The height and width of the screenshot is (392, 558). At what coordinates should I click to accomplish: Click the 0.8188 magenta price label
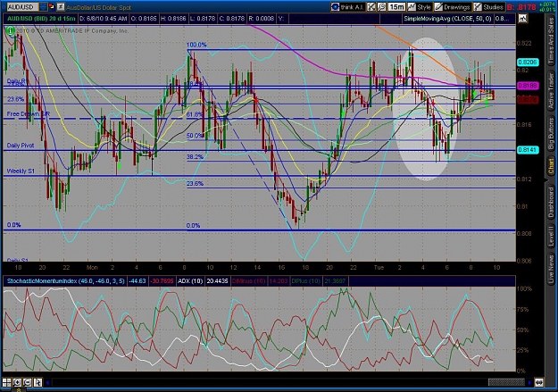[528, 86]
